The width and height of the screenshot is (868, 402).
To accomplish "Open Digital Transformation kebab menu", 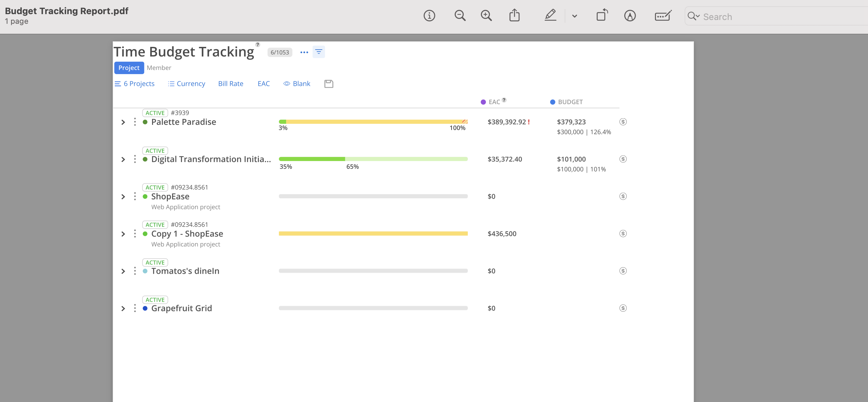I will click(135, 159).
